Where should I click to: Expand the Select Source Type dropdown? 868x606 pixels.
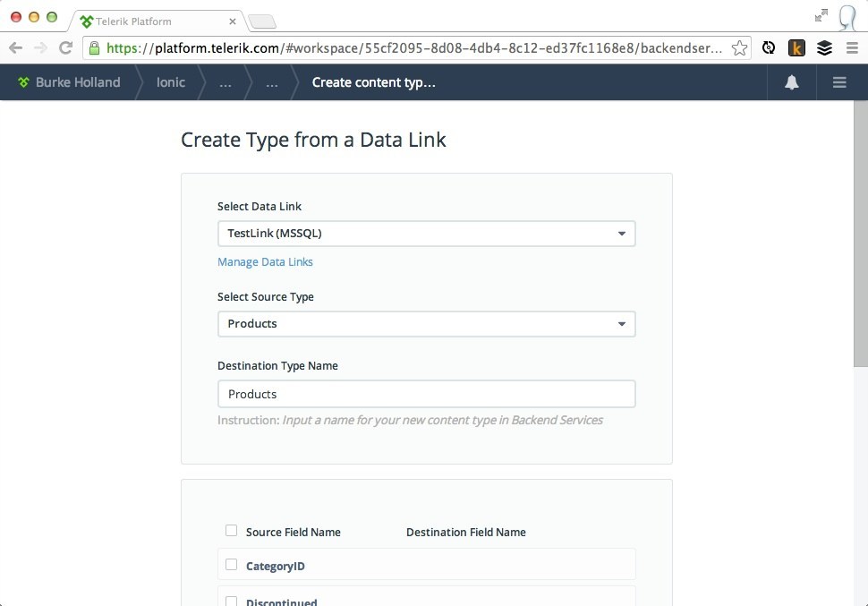pyautogui.click(x=426, y=324)
